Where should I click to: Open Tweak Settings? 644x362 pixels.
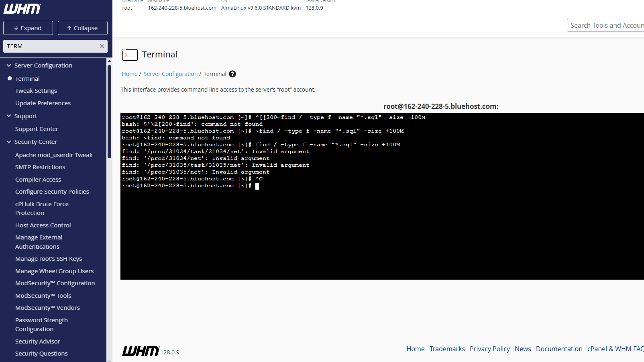coord(36,91)
